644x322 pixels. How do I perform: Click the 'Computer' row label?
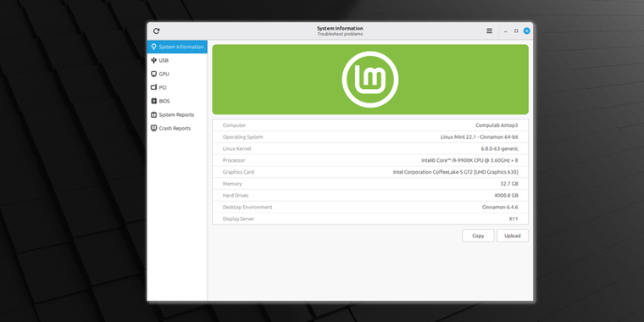click(234, 125)
